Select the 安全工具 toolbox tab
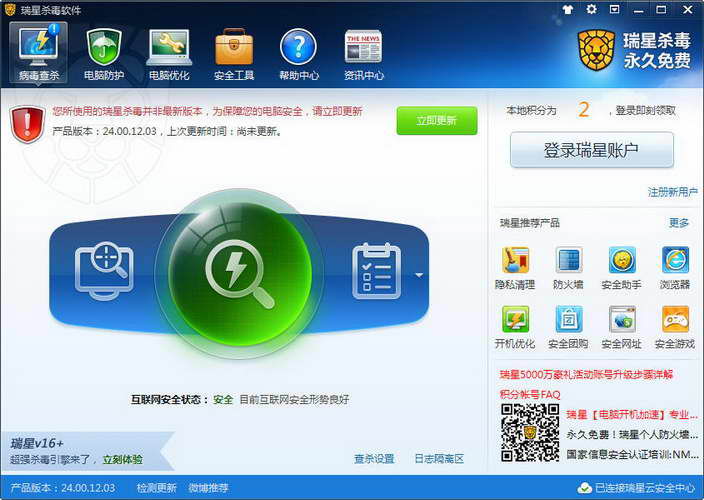 [x=234, y=54]
